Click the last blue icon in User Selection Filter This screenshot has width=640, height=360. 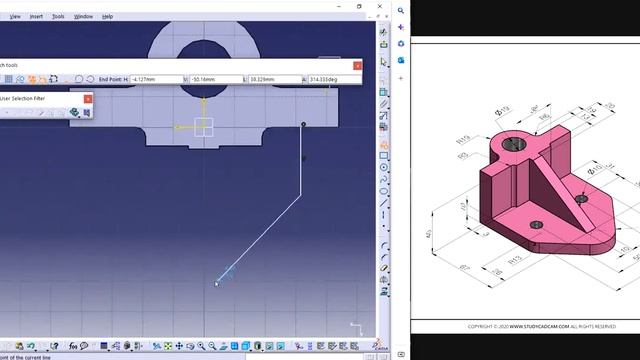click(87, 112)
